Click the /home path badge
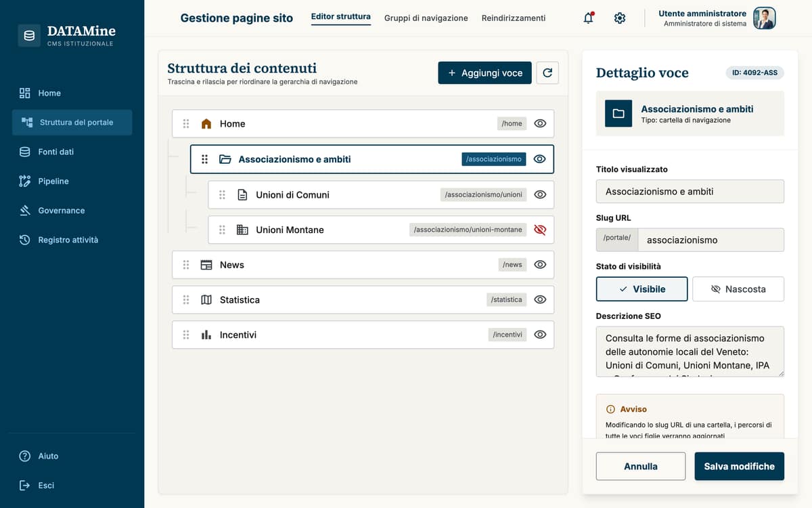 coord(512,124)
